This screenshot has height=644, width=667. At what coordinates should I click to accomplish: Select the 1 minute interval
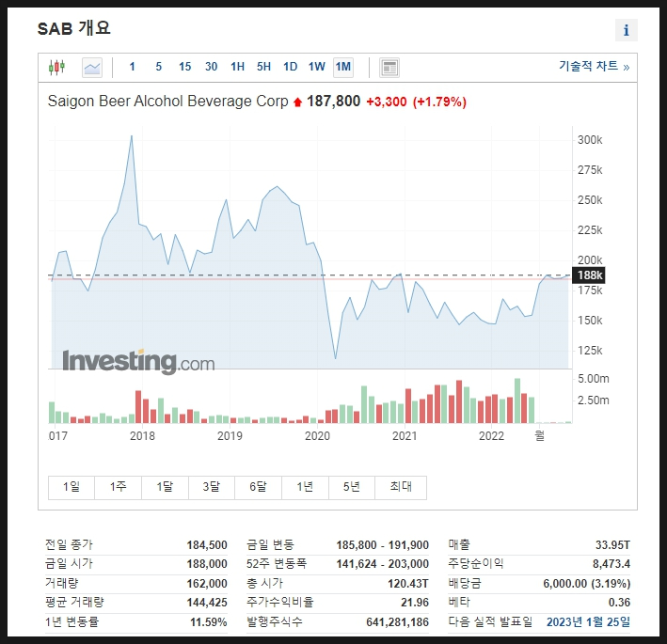(132, 67)
